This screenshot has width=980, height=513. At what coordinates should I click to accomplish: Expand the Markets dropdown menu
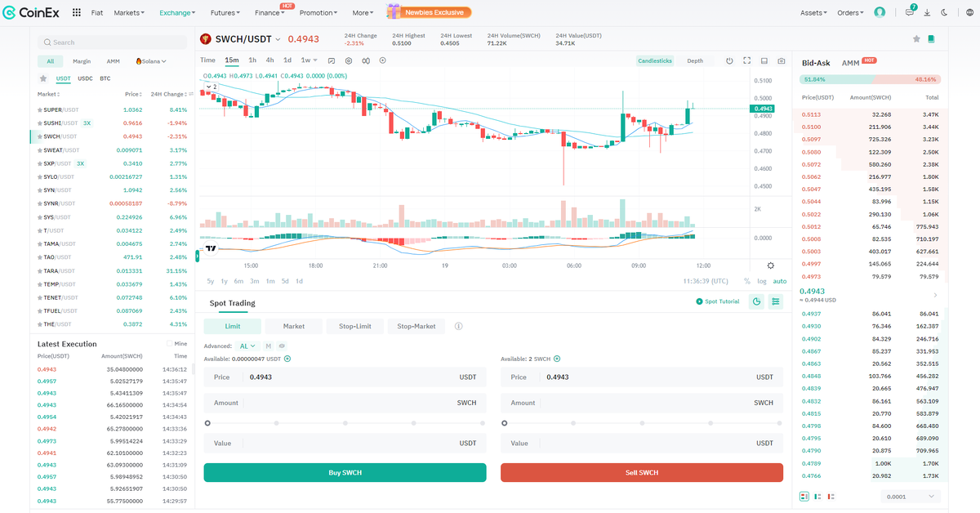129,13
